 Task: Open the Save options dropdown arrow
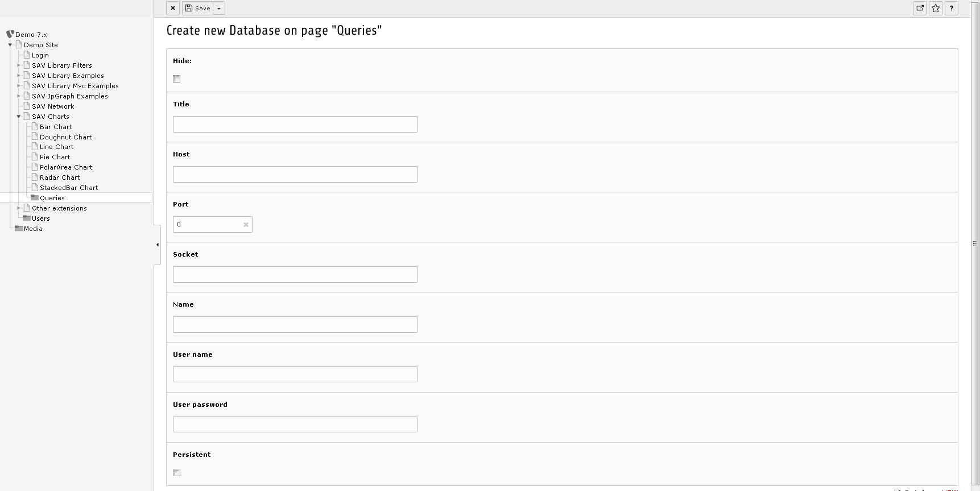pyautogui.click(x=219, y=8)
